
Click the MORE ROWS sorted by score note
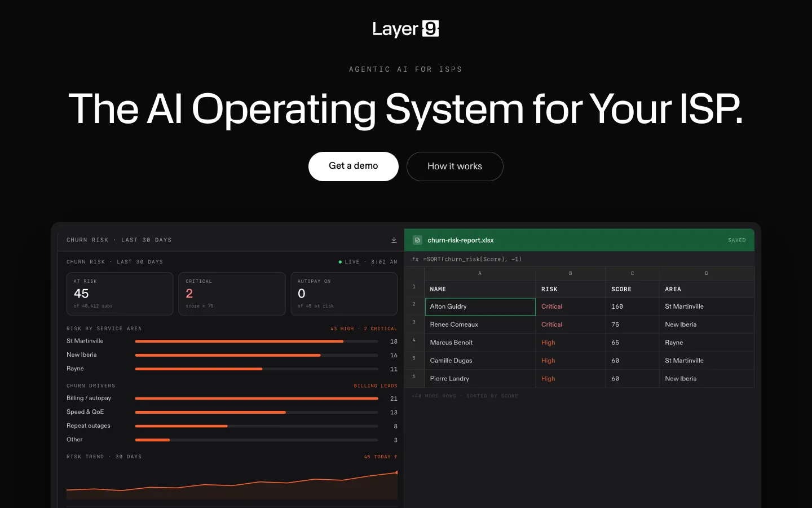coord(465,396)
